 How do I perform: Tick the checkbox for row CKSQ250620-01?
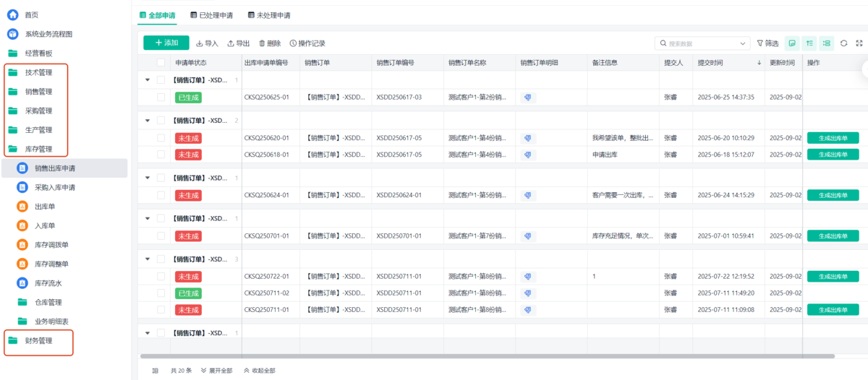[161, 138]
